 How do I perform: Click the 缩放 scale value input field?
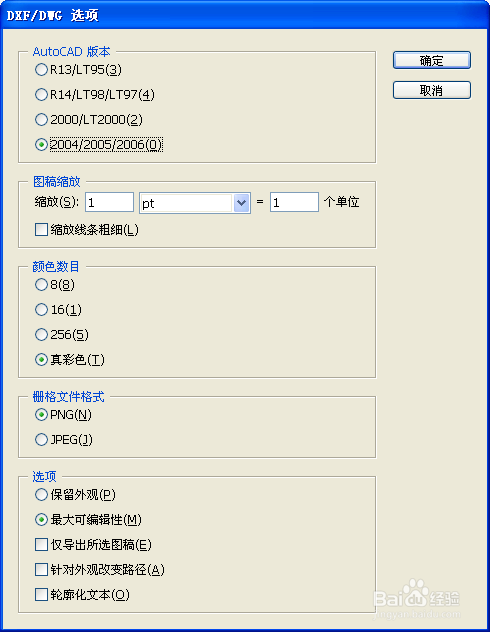110,202
